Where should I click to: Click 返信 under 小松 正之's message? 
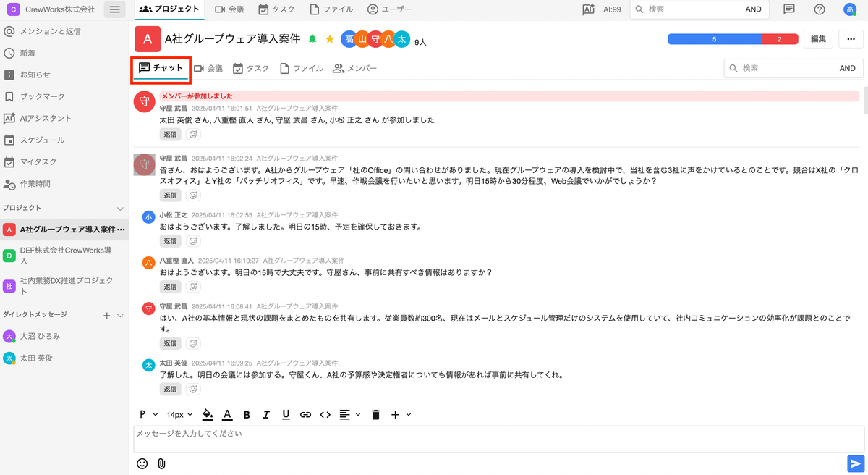tap(170, 241)
